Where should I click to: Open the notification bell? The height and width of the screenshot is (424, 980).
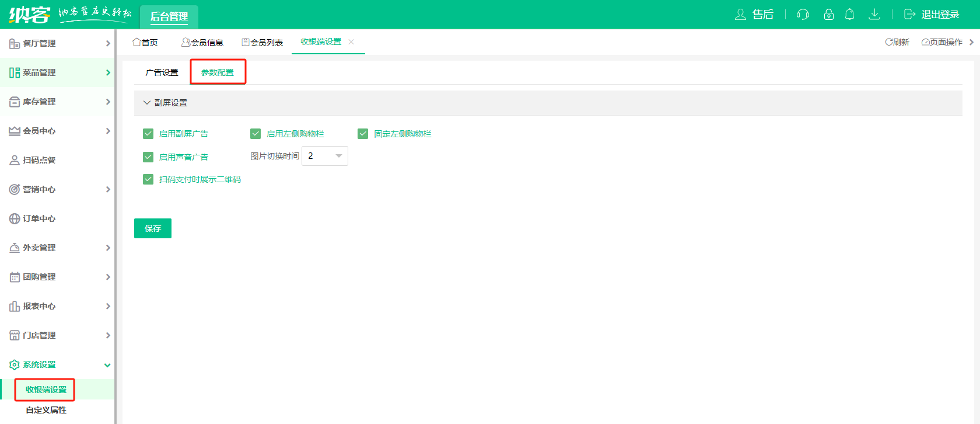(x=849, y=15)
